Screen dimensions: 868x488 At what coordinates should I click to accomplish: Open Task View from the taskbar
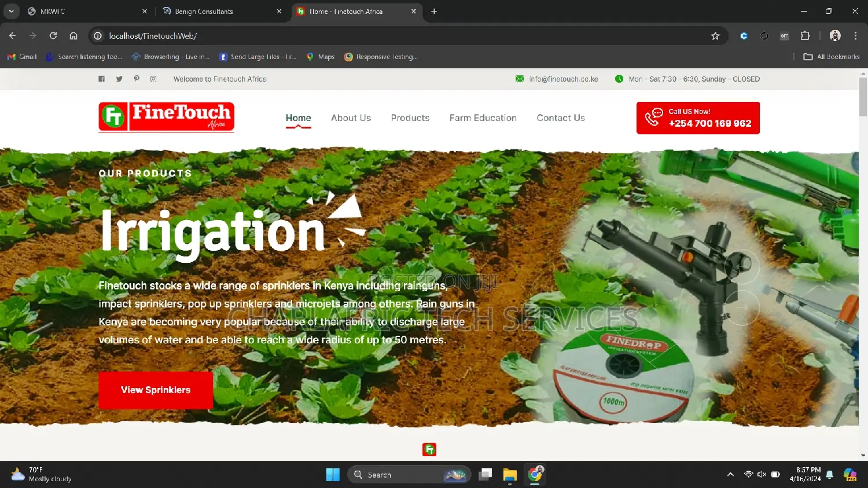click(485, 475)
